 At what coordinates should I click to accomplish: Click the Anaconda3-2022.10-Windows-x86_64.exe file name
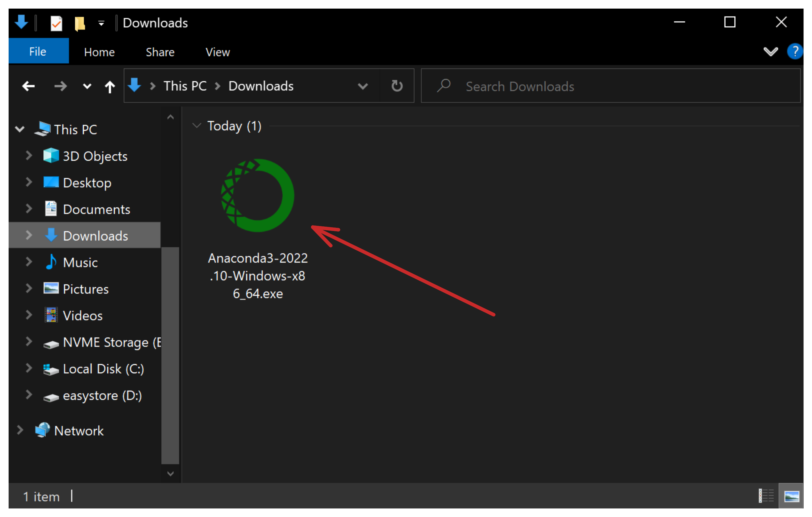tap(258, 276)
